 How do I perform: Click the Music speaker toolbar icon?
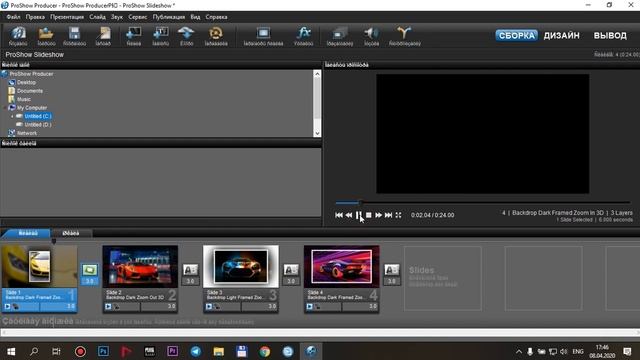(x=371, y=36)
